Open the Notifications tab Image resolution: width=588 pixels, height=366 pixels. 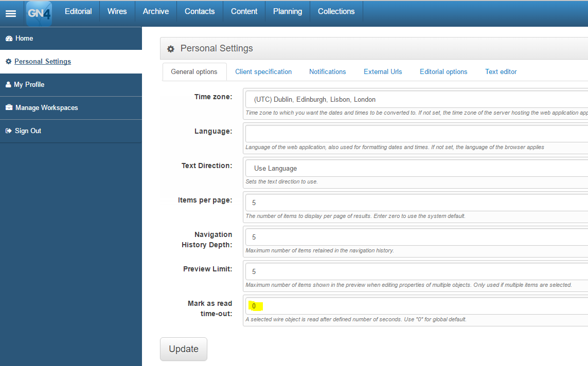[x=327, y=71]
